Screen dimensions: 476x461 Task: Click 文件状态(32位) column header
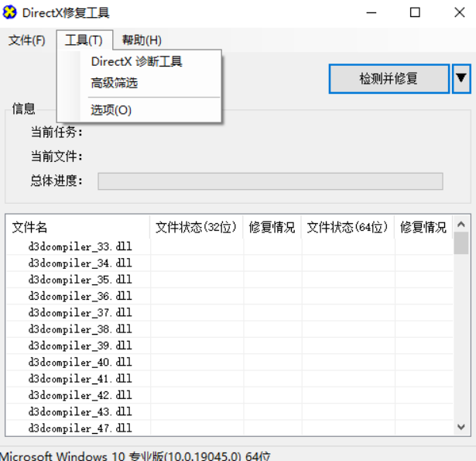196,227
